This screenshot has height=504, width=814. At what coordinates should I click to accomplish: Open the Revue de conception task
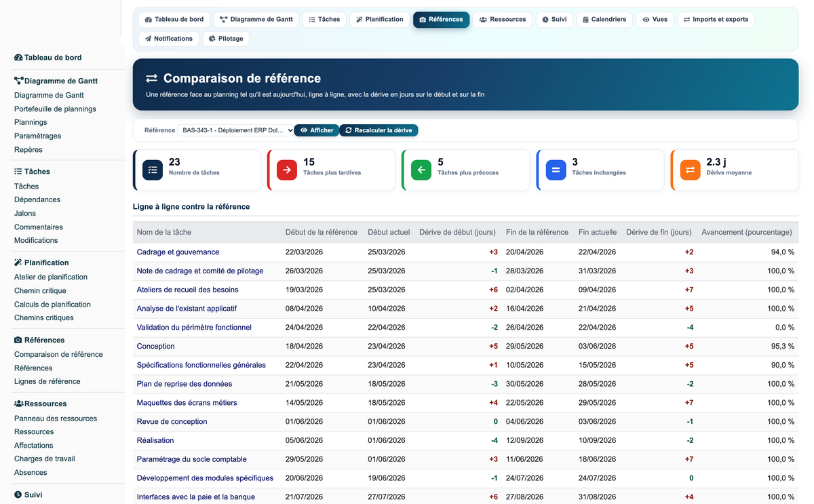(x=172, y=421)
